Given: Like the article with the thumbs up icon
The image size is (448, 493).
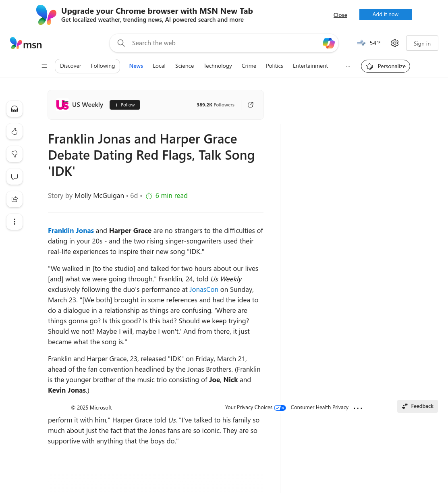Looking at the screenshot, I should point(15,131).
